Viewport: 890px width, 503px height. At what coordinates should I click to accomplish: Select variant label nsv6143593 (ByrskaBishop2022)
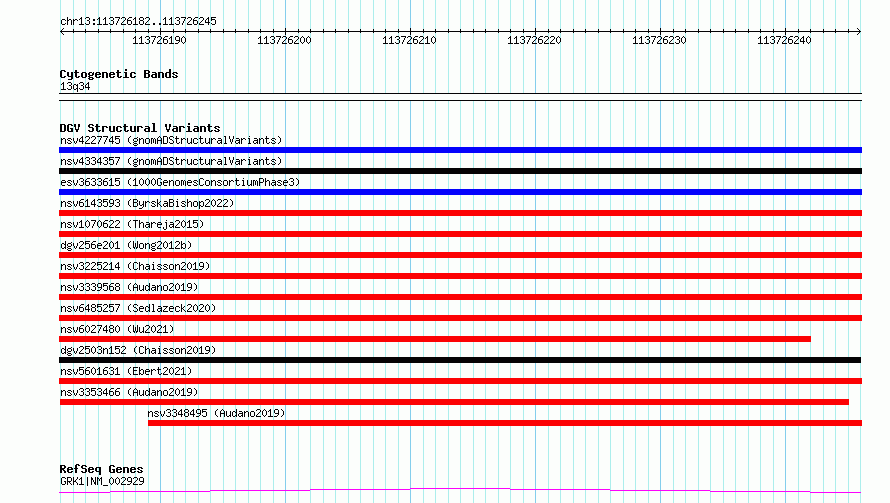pyautogui.click(x=147, y=203)
